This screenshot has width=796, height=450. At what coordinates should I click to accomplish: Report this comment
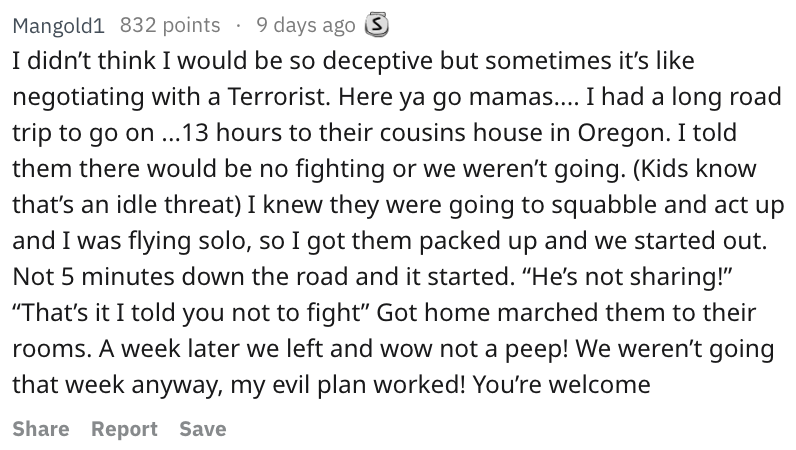pos(124,429)
